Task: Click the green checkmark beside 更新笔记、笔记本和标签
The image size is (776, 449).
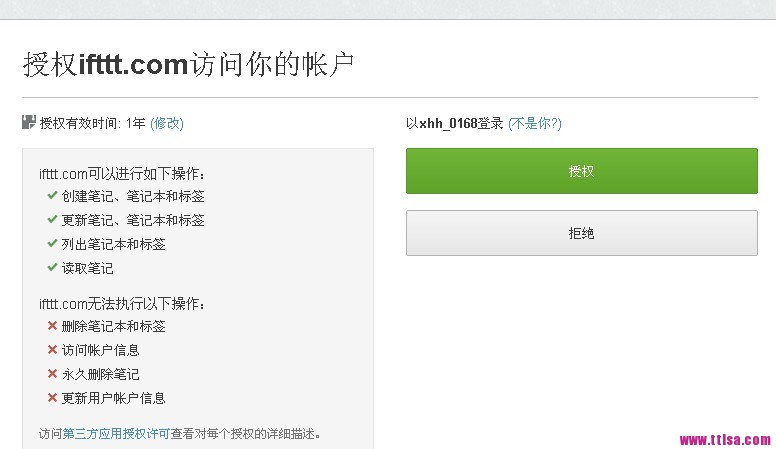Action: pos(52,220)
